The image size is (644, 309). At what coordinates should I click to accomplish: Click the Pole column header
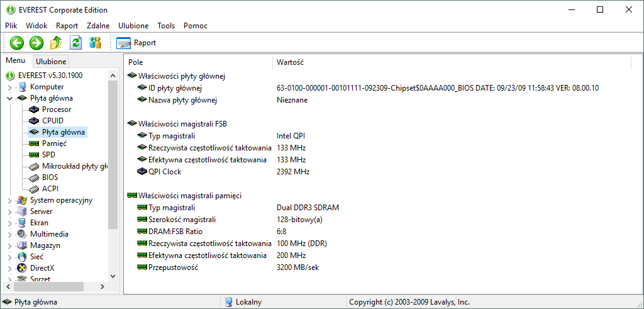(136, 62)
